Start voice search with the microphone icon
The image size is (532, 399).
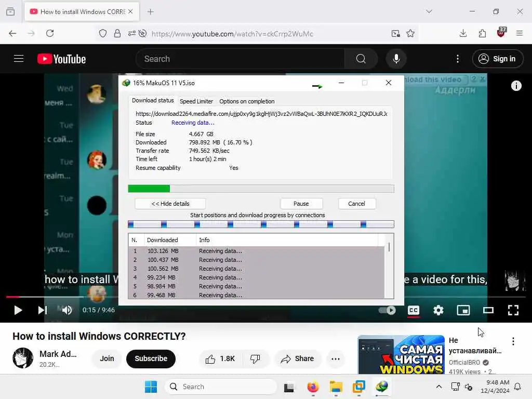pyautogui.click(x=396, y=59)
